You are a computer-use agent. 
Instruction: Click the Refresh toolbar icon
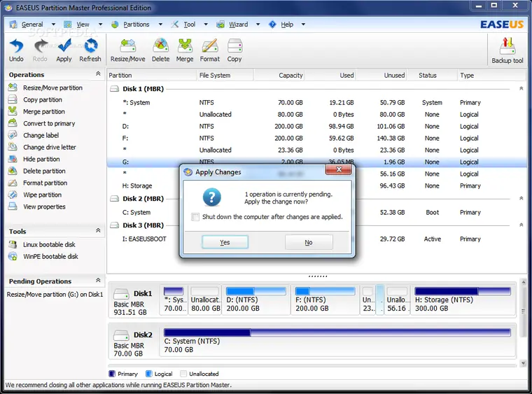tap(90, 48)
